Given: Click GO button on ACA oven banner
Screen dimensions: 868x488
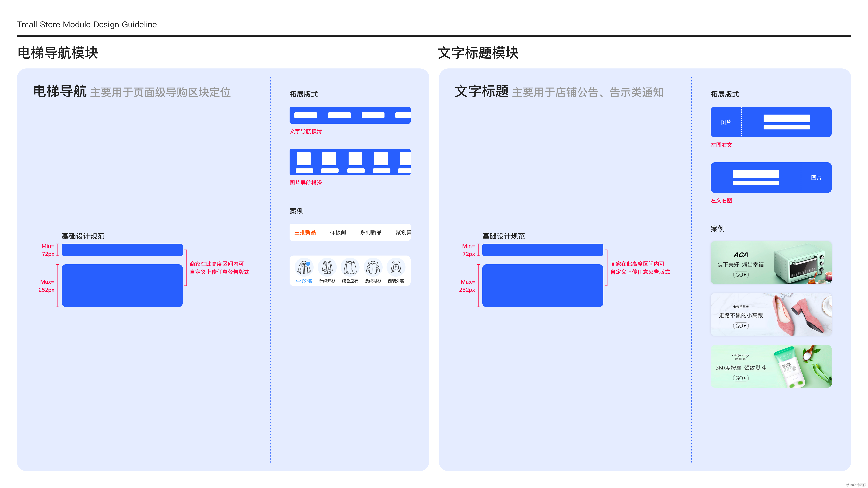Looking at the screenshot, I should coord(741,275).
